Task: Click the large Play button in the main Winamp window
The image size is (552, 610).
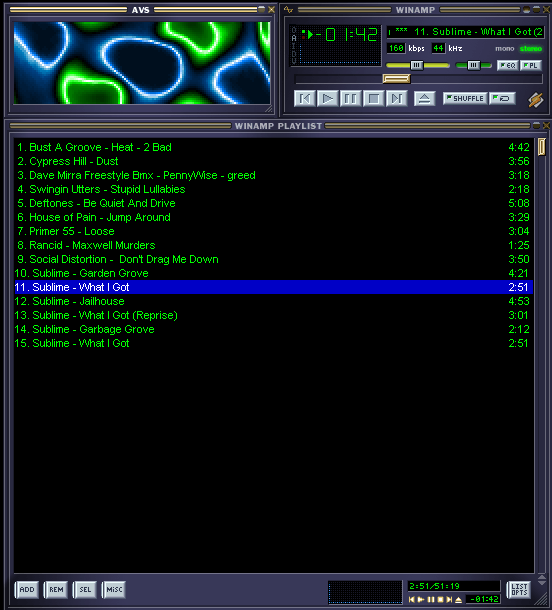Action: click(327, 99)
